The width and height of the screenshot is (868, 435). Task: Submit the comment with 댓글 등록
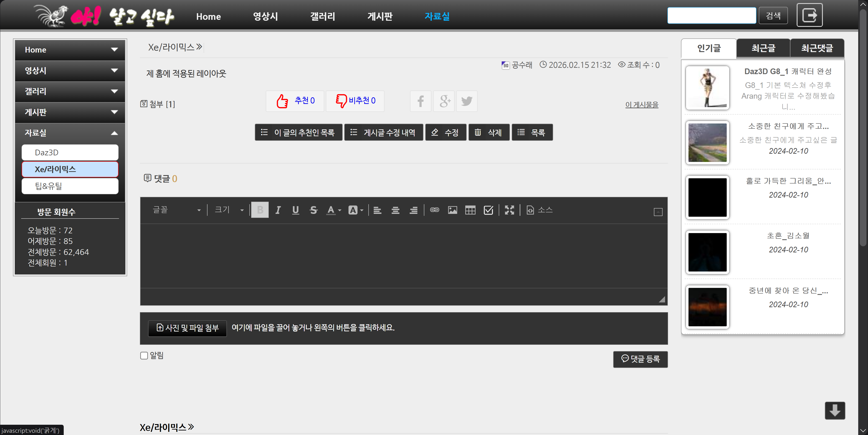coord(640,359)
